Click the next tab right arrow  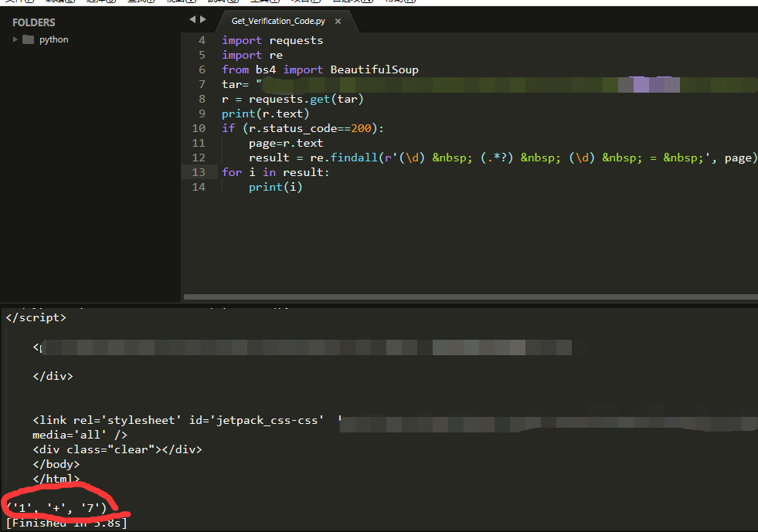203,19
